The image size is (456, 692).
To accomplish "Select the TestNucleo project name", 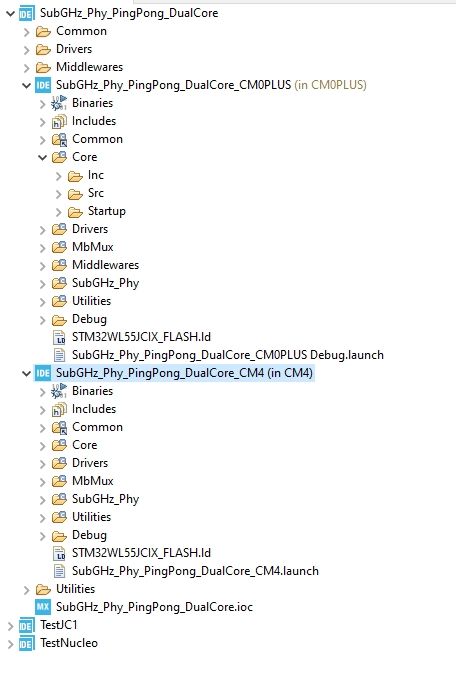I will 69,643.
